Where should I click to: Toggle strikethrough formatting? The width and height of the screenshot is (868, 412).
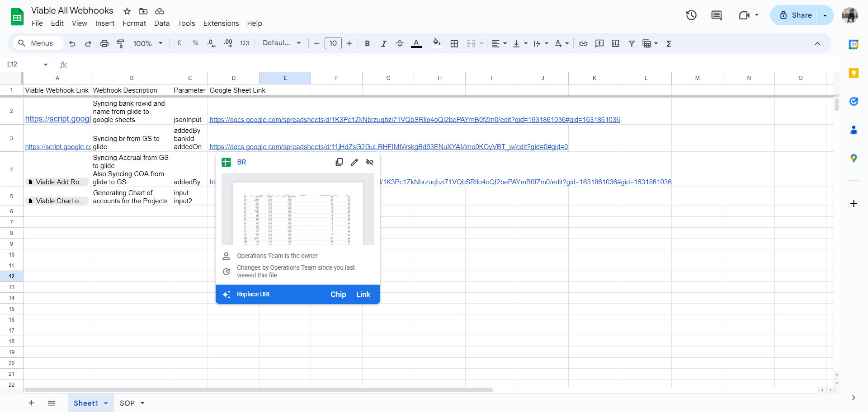(400, 43)
